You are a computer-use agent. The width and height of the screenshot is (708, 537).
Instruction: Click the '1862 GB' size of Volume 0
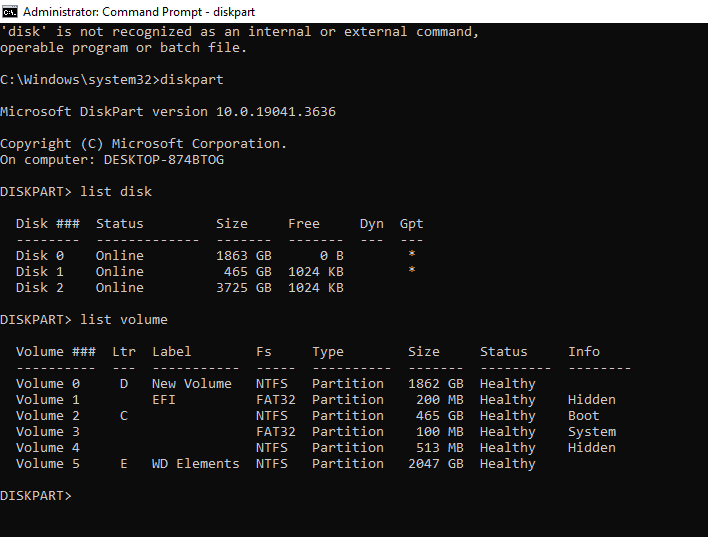(436, 383)
